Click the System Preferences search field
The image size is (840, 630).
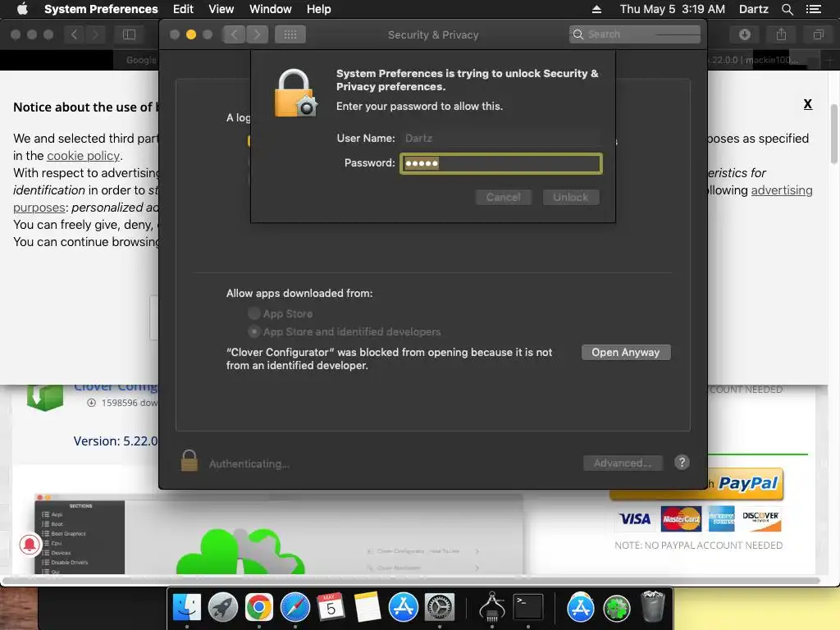635,34
